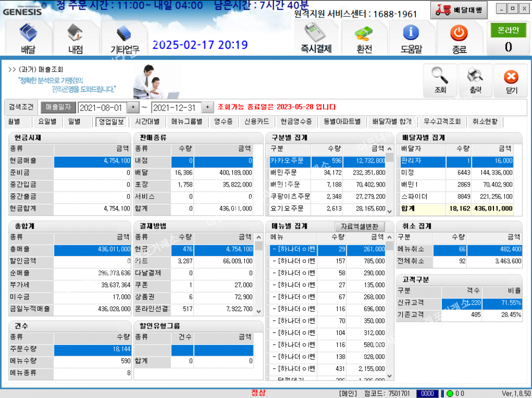Click the 내점 in-store icon
This screenshot has height=398, width=532.
[75, 39]
